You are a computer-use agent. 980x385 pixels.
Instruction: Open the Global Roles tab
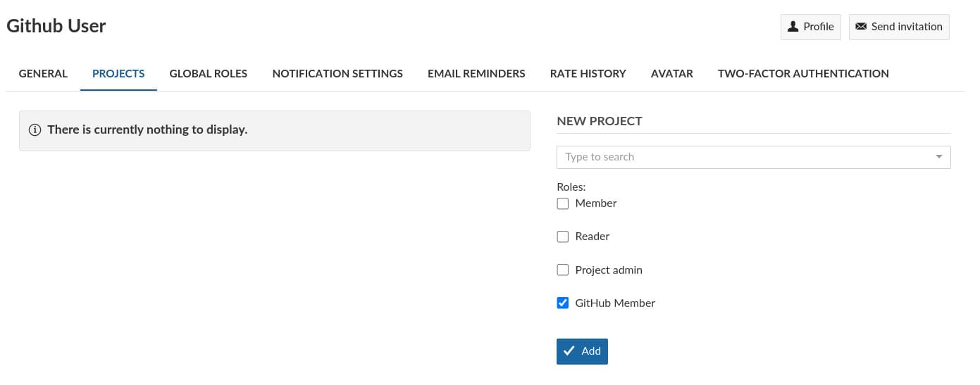208,73
